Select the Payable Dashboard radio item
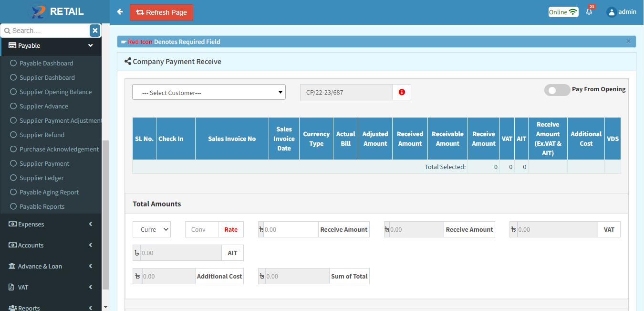This screenshot has width=644, height=311. 13,63
